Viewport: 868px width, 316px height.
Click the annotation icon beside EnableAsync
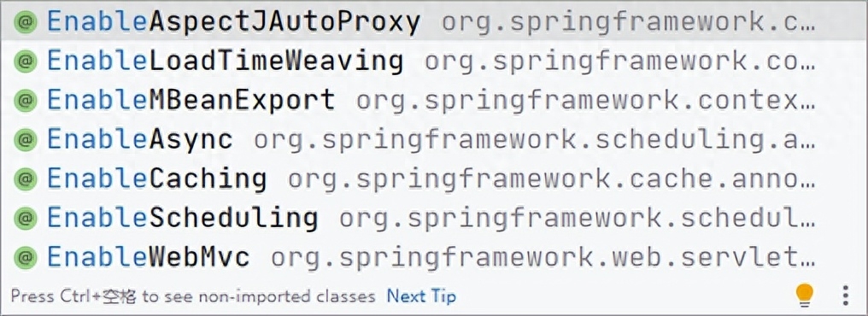(x=26, y=140)
